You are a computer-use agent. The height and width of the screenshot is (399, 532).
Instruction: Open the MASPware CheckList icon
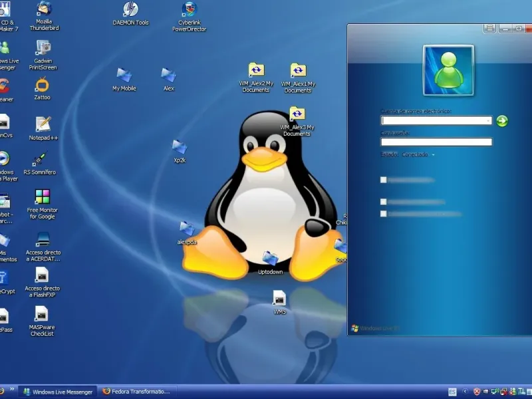[42, 321]
